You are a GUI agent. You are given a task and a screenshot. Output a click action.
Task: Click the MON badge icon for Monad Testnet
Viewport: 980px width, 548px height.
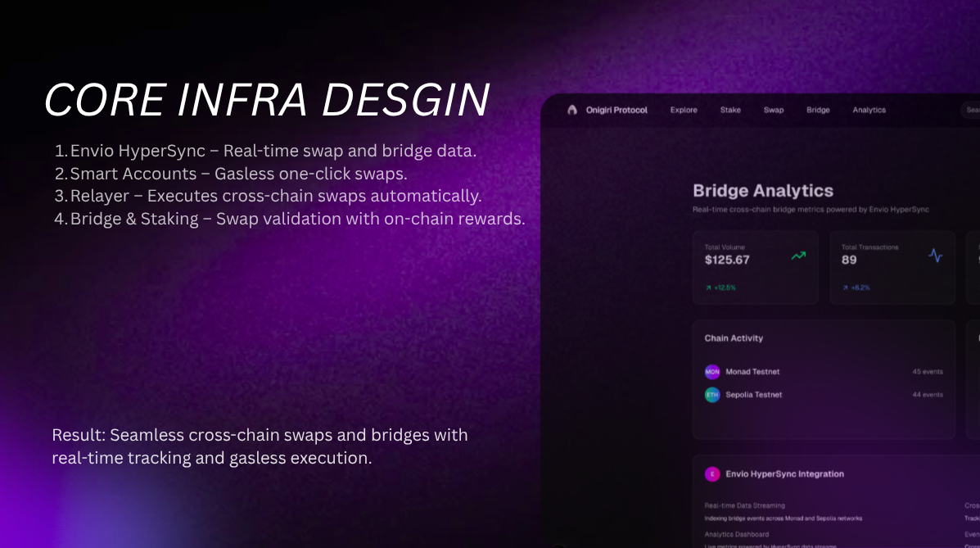(712, 372)
